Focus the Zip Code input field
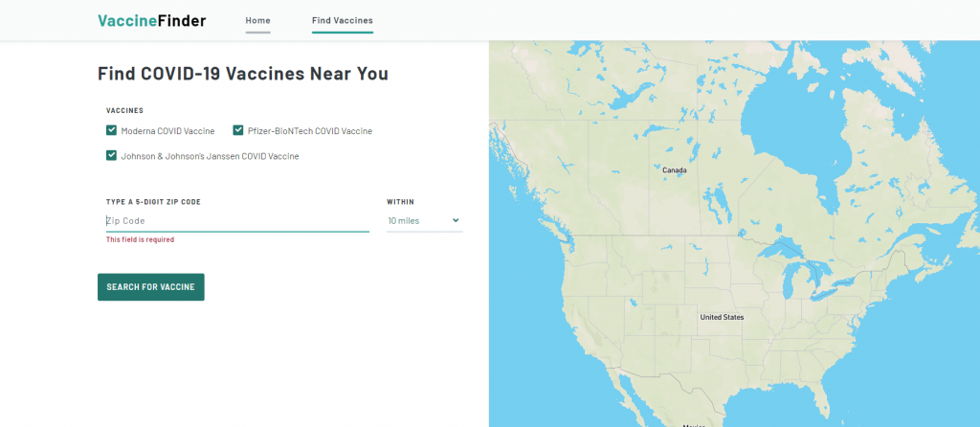980x427 pixels. click(x=236, y=221)
